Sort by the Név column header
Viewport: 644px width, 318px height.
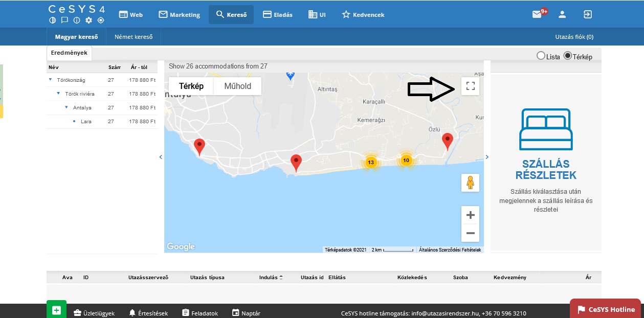tap(54, 67)
